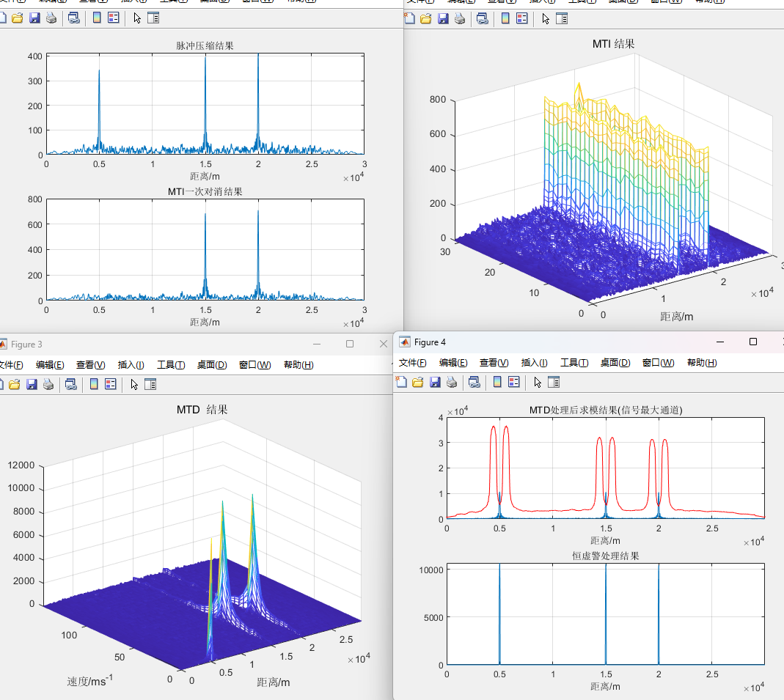Print Figure 3 using the printer icon
This screenshot has width=784, height=700.
(x=48, y=384)
